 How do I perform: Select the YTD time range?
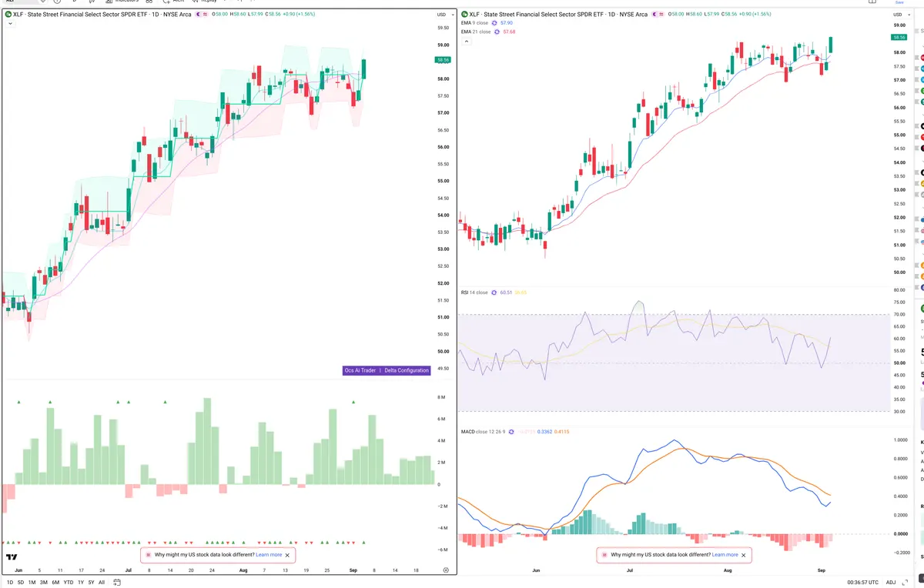[x=69, y=582]
